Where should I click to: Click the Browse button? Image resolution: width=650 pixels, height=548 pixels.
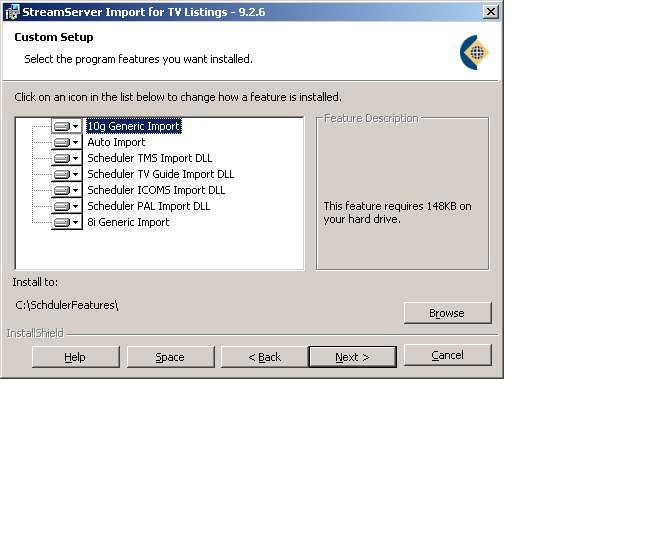[447, 313]
